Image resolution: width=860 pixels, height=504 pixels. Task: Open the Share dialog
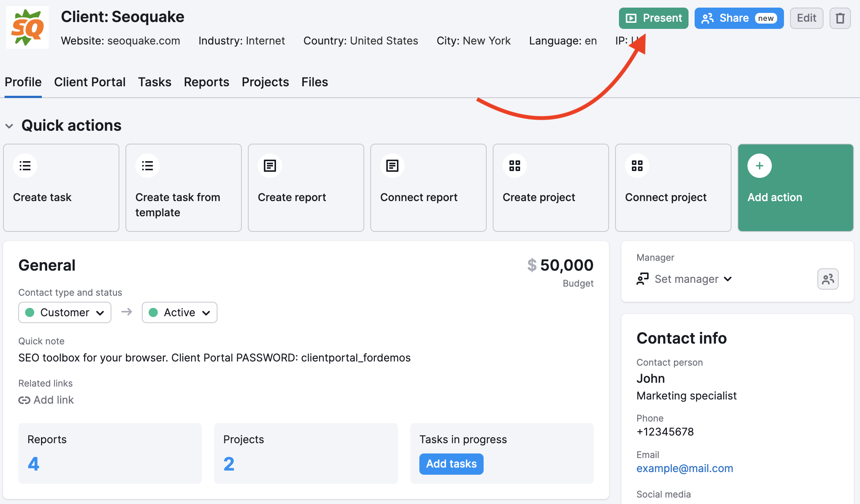(x=739, y=18)
